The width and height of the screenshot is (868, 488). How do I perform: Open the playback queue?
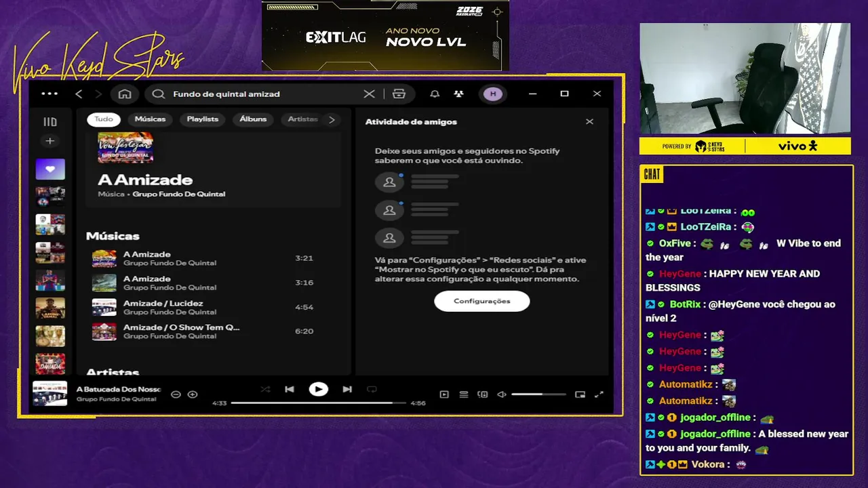tap(464, 394)
